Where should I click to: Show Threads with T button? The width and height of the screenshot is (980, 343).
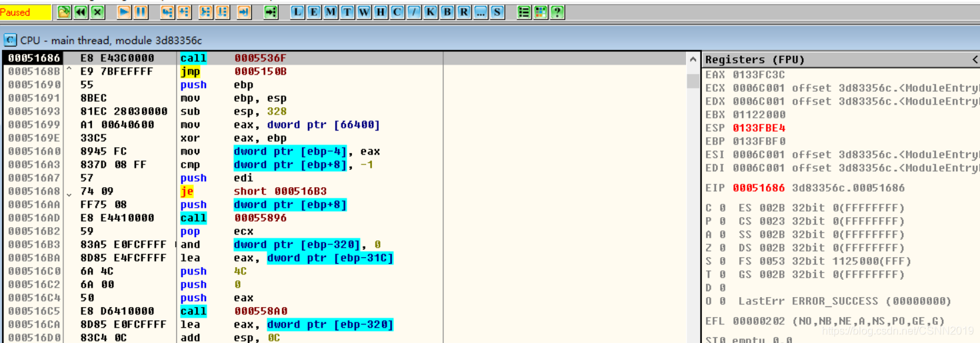(347, 12)
